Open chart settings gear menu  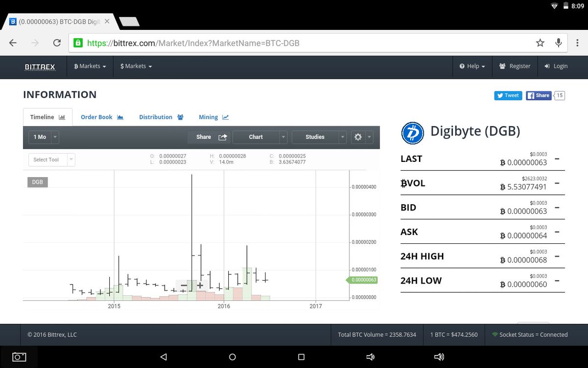(x=362, y=137)
